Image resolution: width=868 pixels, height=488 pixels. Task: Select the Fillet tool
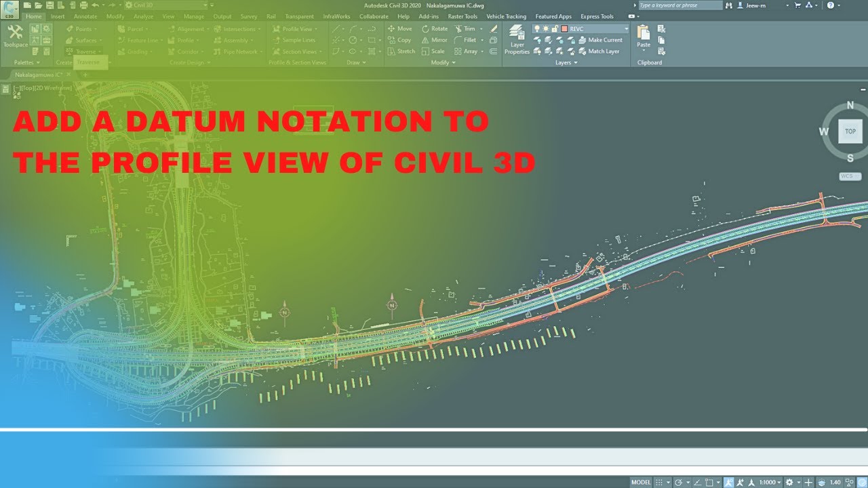coord(465,40)
